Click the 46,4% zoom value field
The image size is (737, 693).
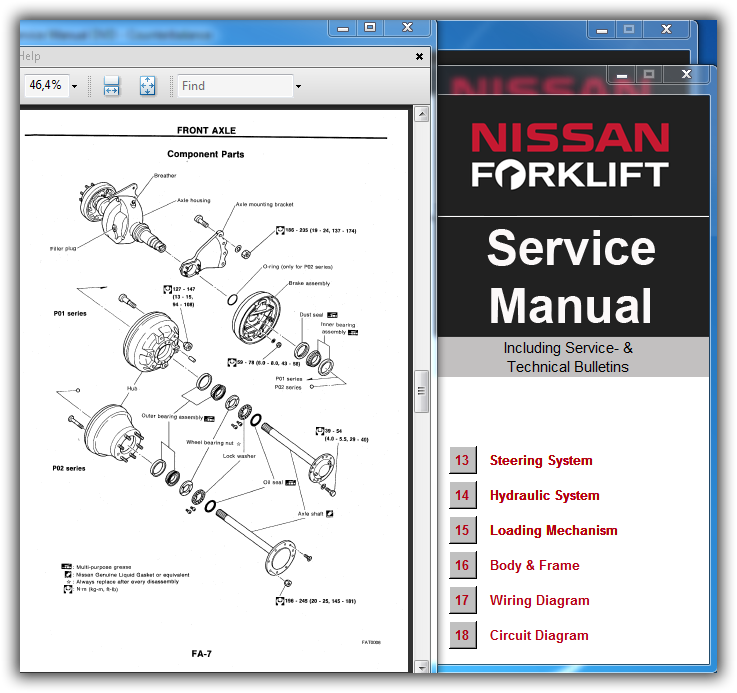tap(46, 85)
